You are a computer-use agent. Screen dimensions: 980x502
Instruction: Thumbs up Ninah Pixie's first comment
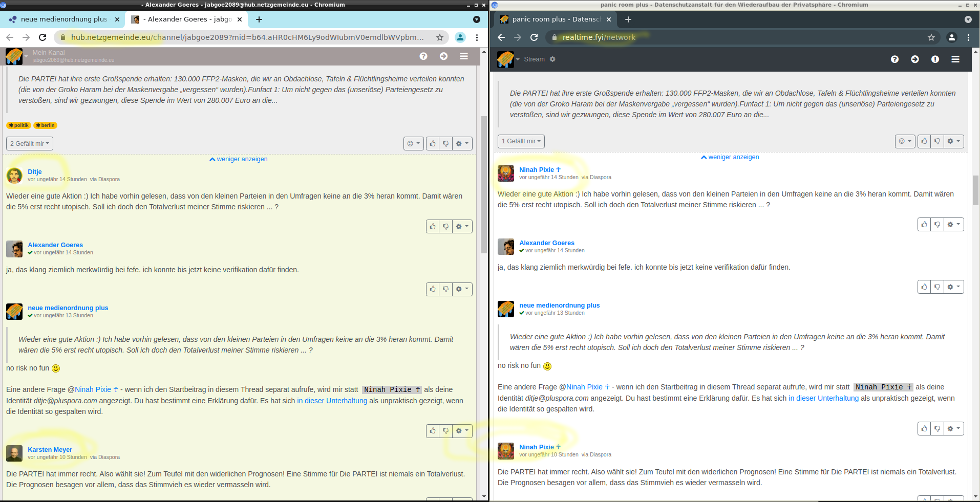(x=924, y=225)
